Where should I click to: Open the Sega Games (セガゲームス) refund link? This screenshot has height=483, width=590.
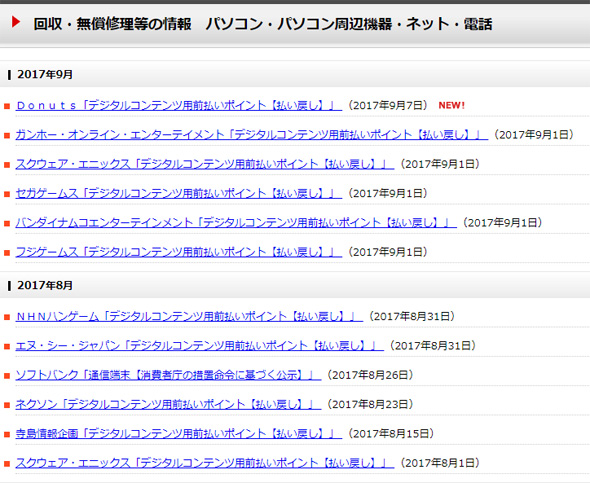[x=179, y=193]
